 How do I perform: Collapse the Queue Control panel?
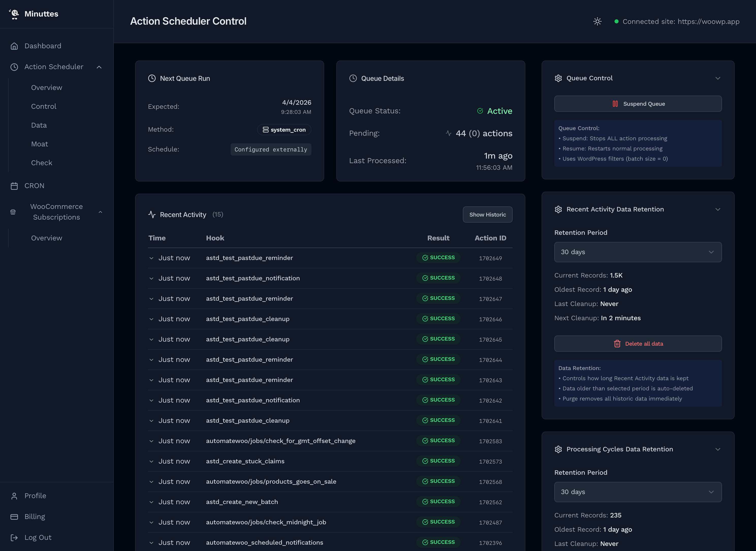(x=718, y=78)
